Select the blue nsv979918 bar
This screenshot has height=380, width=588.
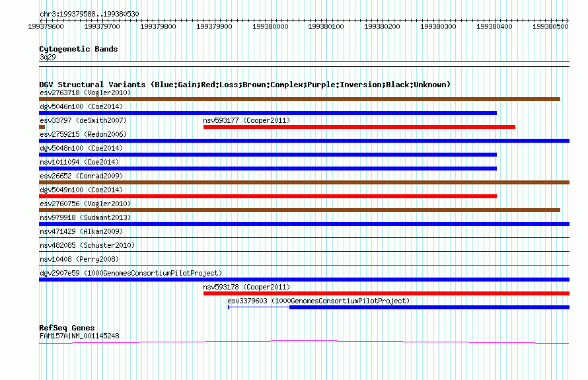(x=304, y=224)
